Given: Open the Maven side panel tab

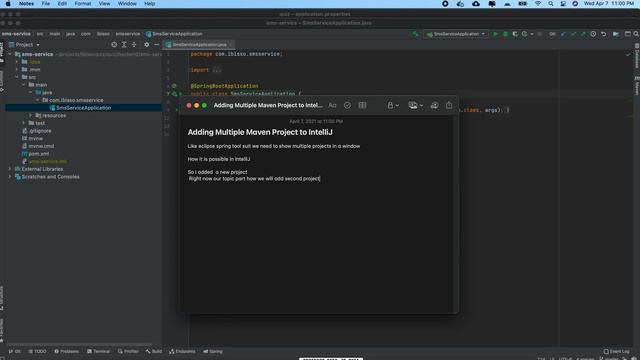Looking at the screenshot, I should point(637,87).
